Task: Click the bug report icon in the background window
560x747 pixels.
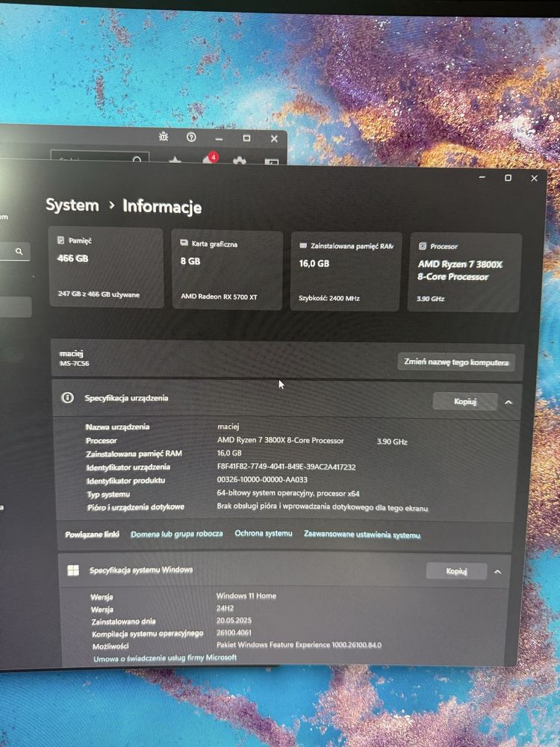Action: tap(164, 137)
